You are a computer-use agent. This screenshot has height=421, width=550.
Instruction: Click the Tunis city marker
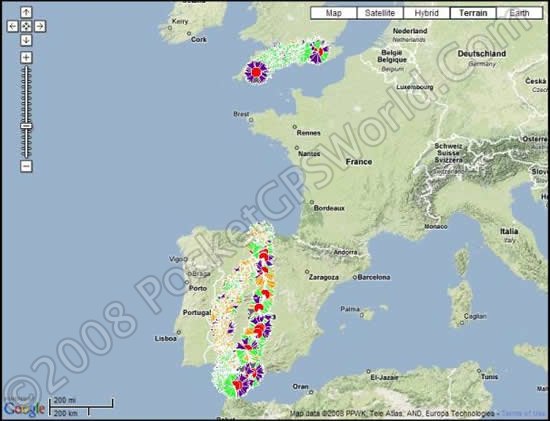479,370
